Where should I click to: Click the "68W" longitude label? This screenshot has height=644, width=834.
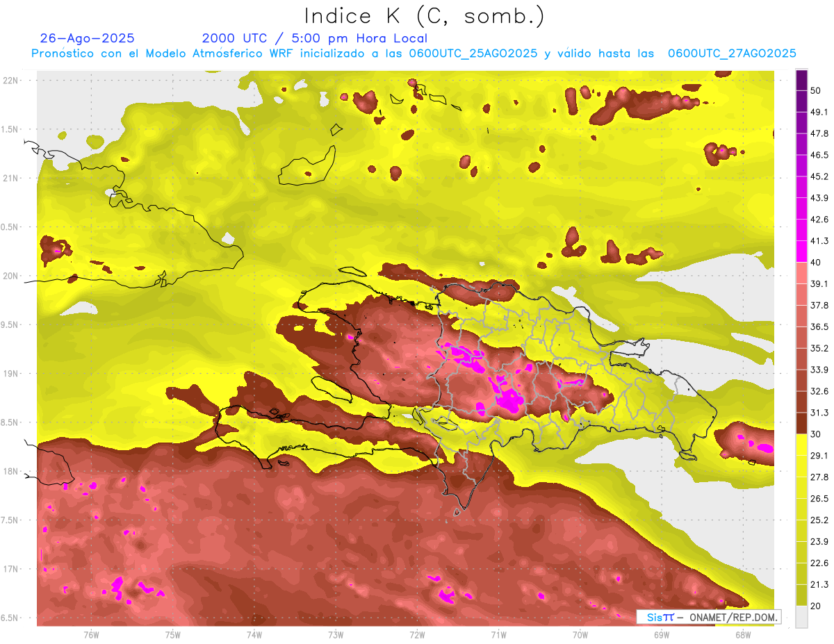(x=743, y=634)
